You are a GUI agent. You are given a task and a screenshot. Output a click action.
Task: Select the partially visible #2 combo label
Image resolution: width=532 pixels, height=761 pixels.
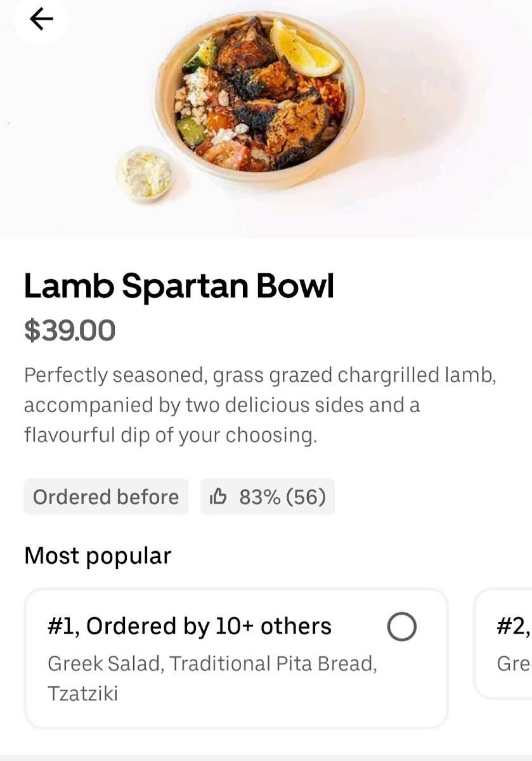tap(512, 627)
